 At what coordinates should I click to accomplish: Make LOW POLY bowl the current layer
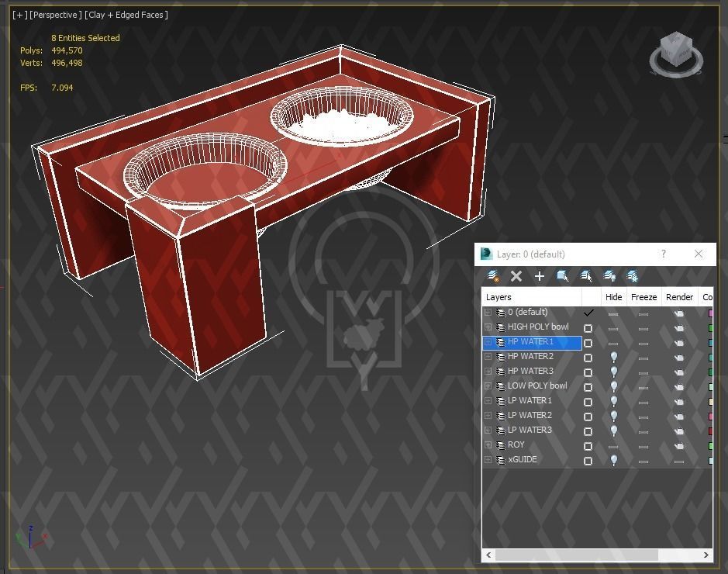pos(588,387)
